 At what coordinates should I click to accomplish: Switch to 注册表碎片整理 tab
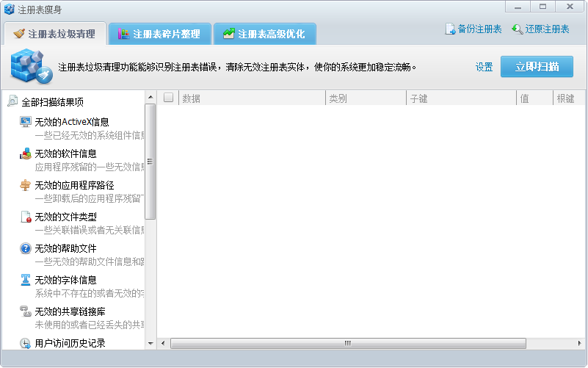point(159,34)
